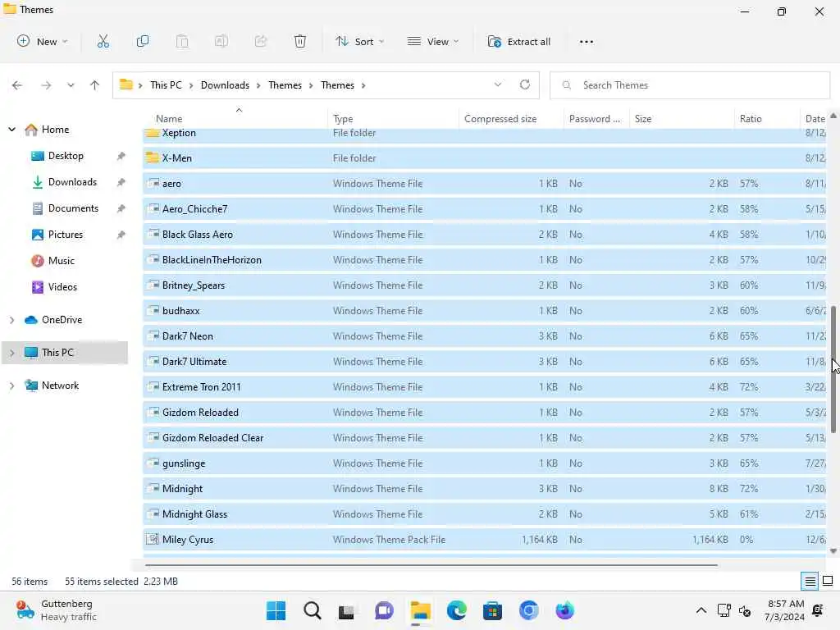Open the Guttenberg traffic widget
Screen dimensions: 840x630
[57, 610]
